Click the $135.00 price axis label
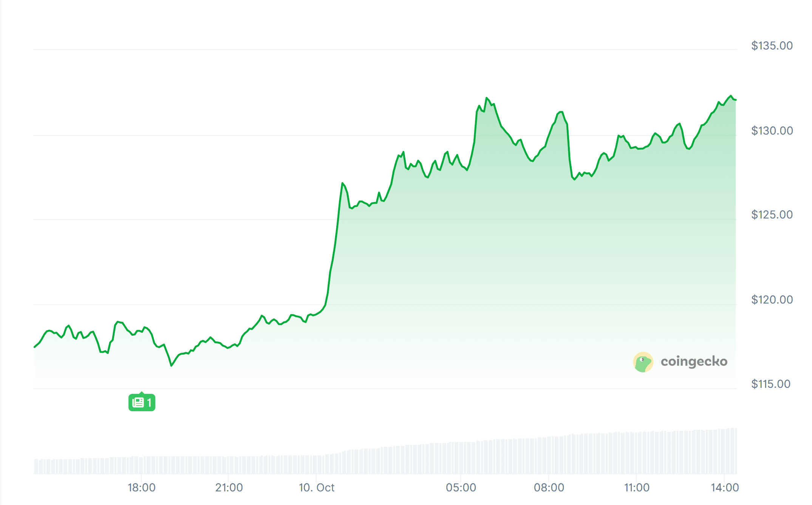 pos(772,46)
